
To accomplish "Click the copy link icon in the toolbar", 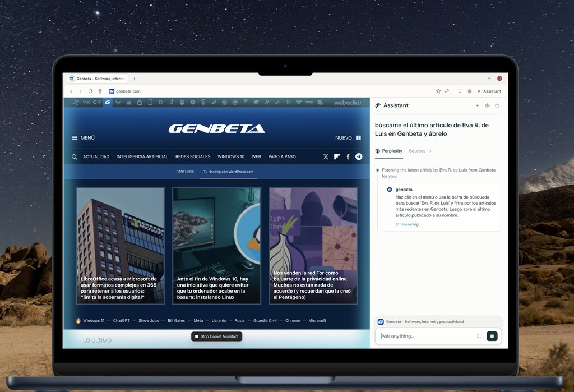I will pyautogui.click(x=447, y=91).
